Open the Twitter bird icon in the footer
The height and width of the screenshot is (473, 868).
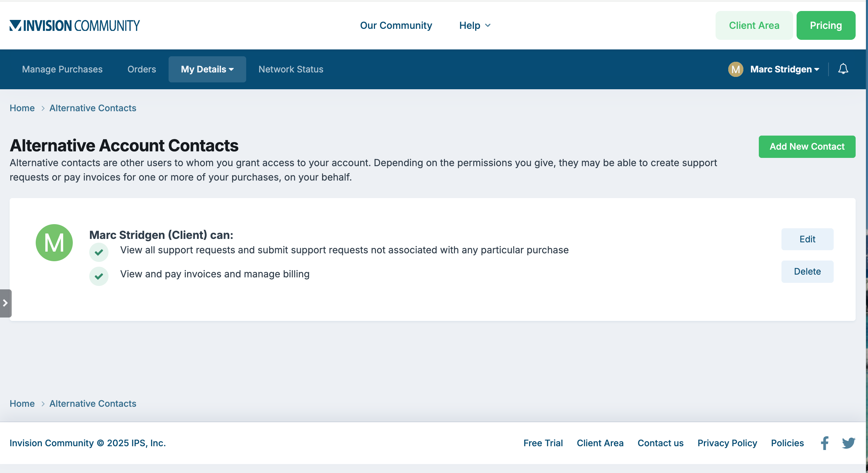pyautogui.click(x=848, y=443)
